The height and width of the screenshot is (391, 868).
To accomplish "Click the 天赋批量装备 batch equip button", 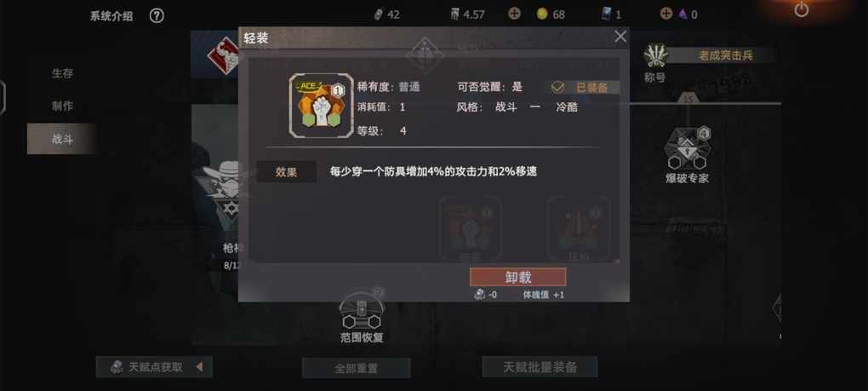I will coord(540,366).
